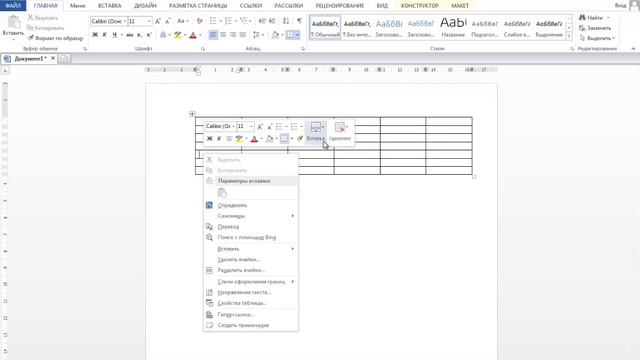Click the text effects icon in the ribbon

point(163,35)
